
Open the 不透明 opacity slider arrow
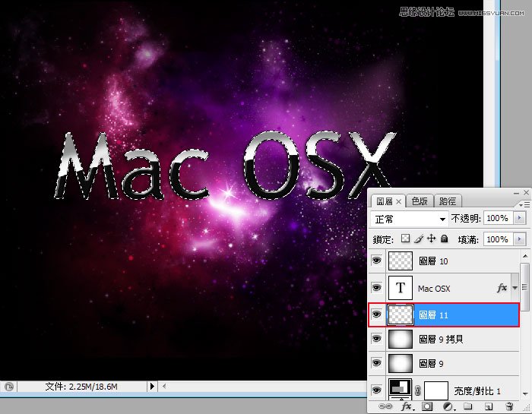coord(520,218)
